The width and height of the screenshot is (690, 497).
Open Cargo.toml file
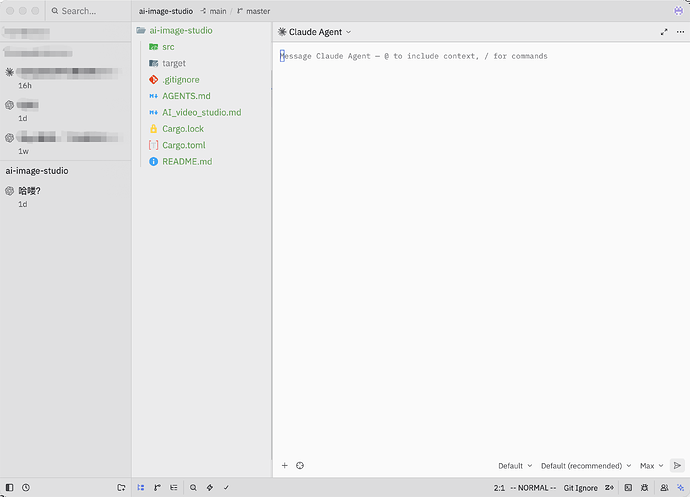click(x=184, y=145)
